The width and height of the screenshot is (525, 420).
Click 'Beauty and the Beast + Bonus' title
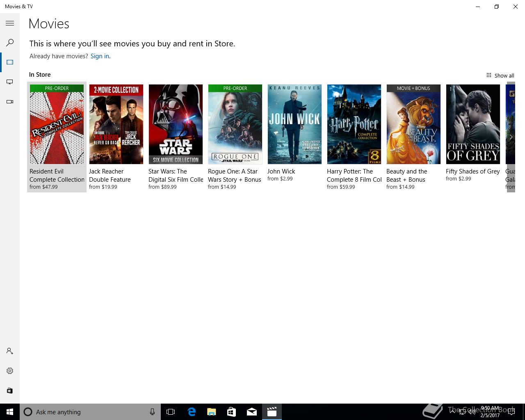[x=407, y=176]
